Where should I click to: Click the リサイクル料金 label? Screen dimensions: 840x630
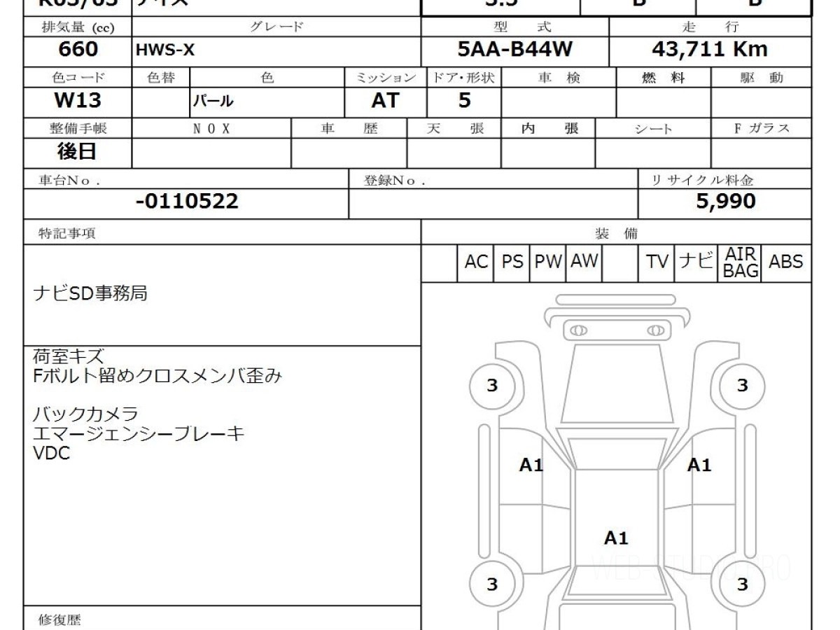point(703,180)
